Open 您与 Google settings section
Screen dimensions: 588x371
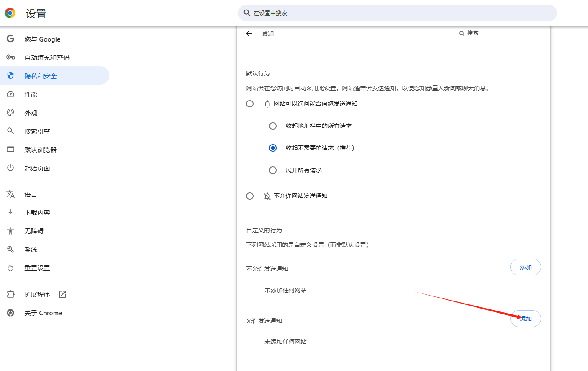pos(54,39)
